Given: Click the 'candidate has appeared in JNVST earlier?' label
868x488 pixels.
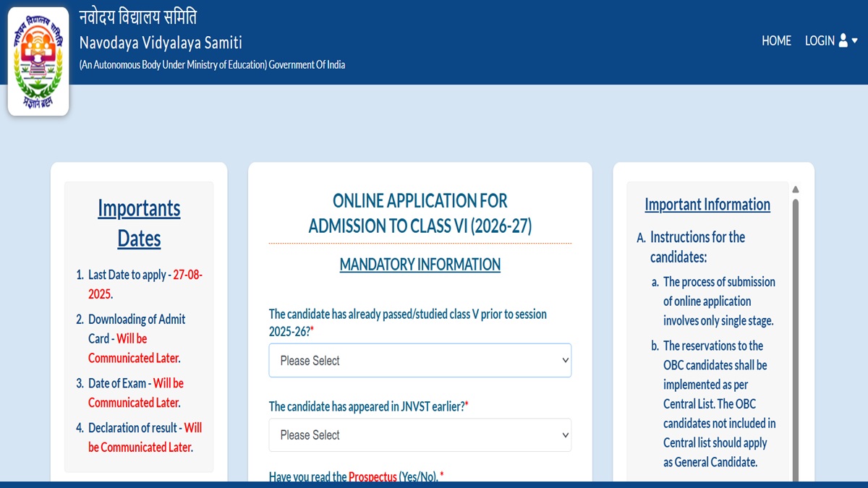Looking at the screenshot, I should coord(369,406).
